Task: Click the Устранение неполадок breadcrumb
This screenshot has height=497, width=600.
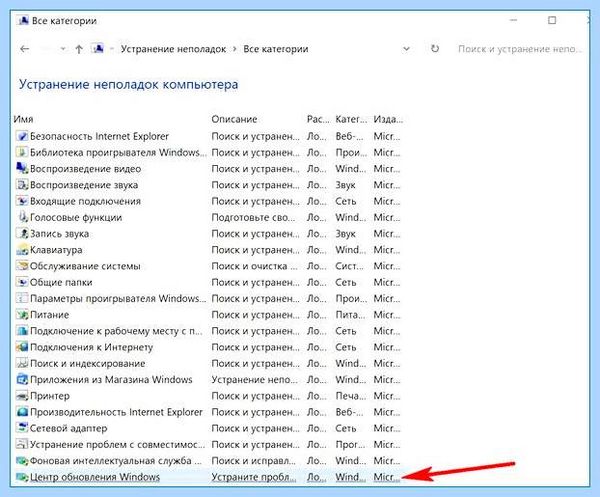Action: pyautogui.click(x=173, y=49)
